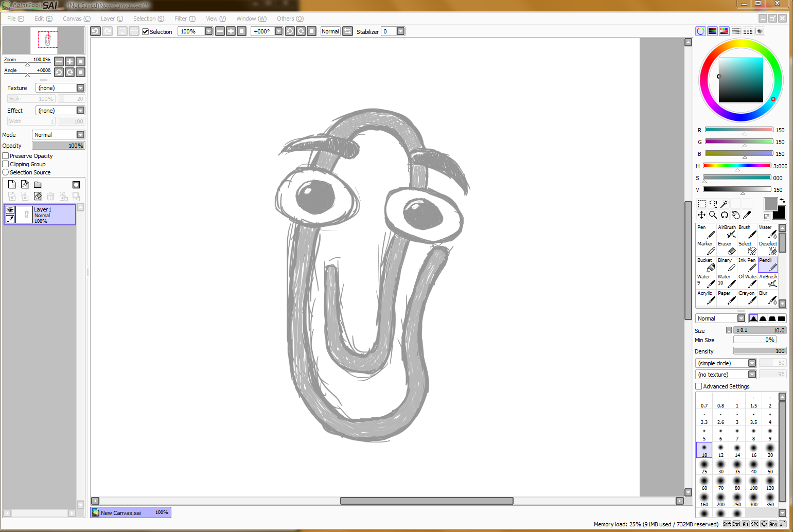Select the Acrylic brush tool
The height and width of the screenshot is (532, 793).
coord(706,297)
